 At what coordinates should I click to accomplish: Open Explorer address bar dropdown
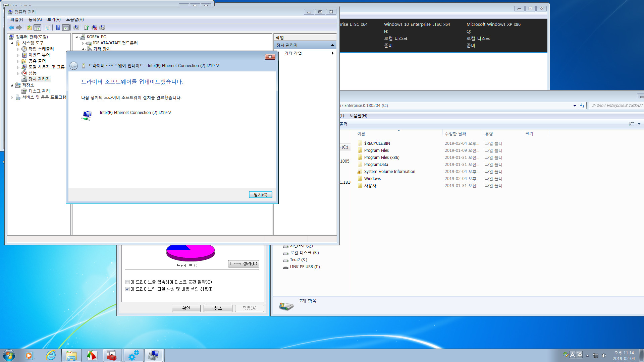[x=575, y=106]
